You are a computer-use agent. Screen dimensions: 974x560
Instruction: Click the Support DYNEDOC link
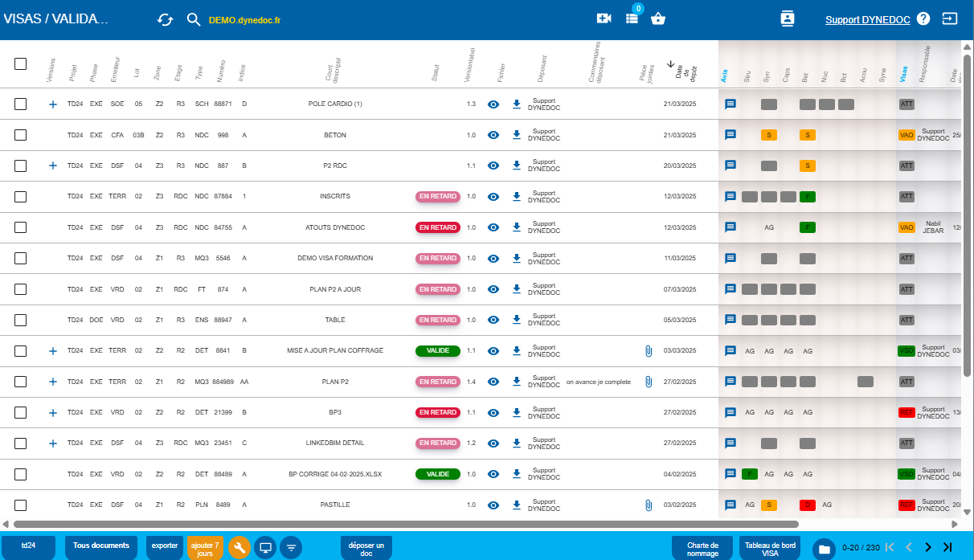pyautogui.click(x=867, y=19)
